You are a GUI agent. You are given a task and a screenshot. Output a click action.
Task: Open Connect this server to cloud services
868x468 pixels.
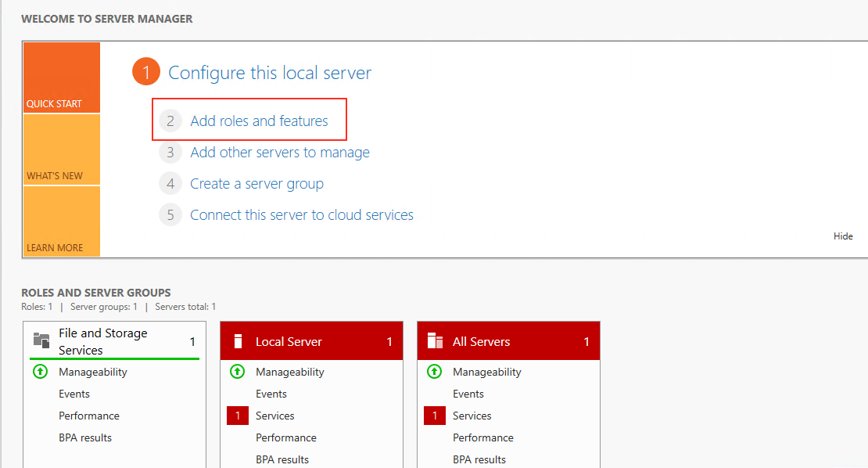302,215
